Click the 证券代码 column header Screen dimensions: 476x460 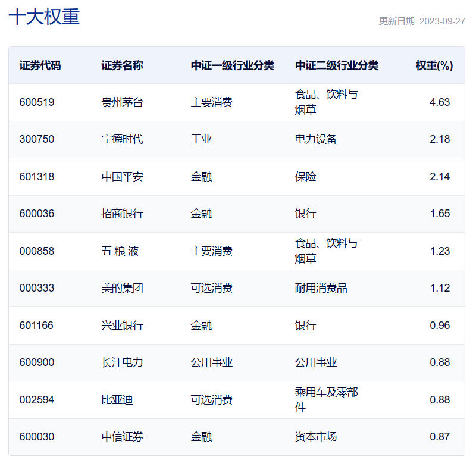tap(40, 65)
